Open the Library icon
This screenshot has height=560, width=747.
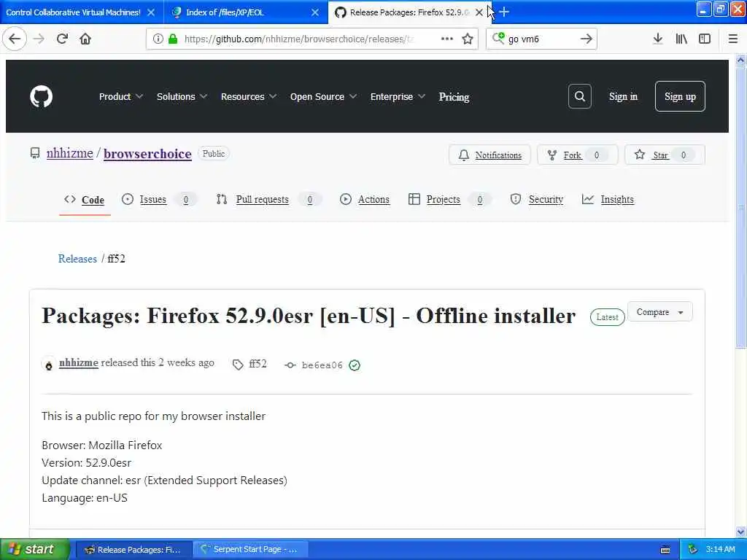[681, 39]
